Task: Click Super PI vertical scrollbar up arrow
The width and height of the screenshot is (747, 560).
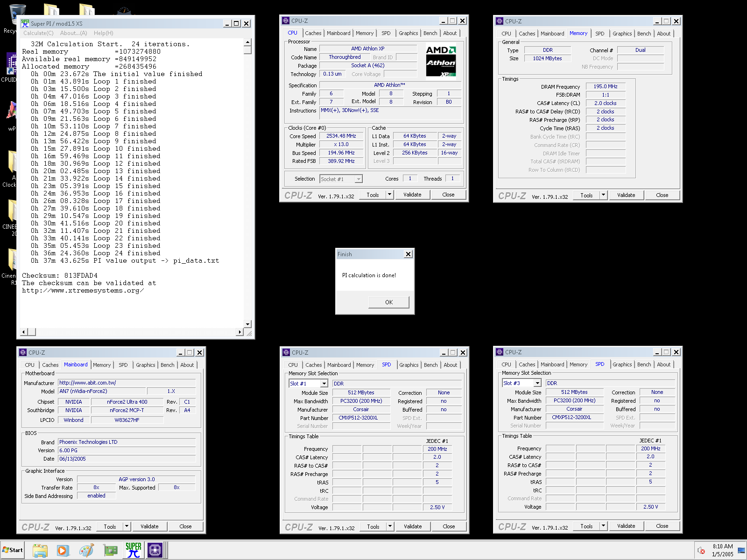Action: pos(248,42)
